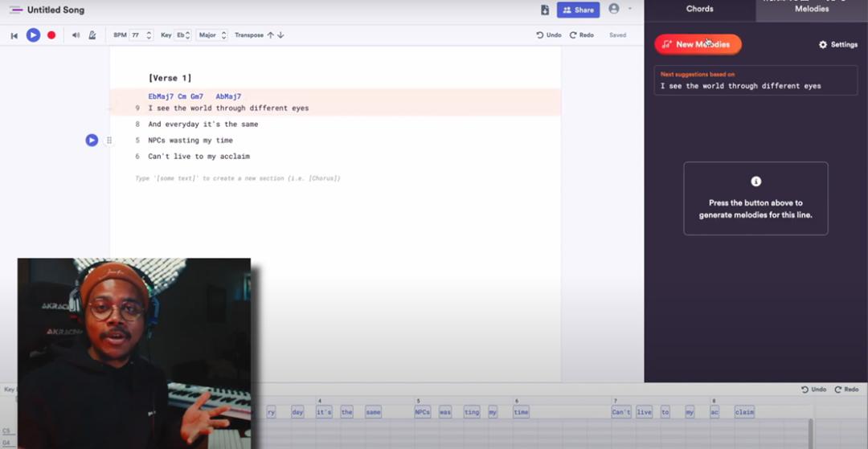Click the drag handle beside NPCs line
The height and width of the screenshot is (449, 868).
pyautogui.click(x=109, y=141)
